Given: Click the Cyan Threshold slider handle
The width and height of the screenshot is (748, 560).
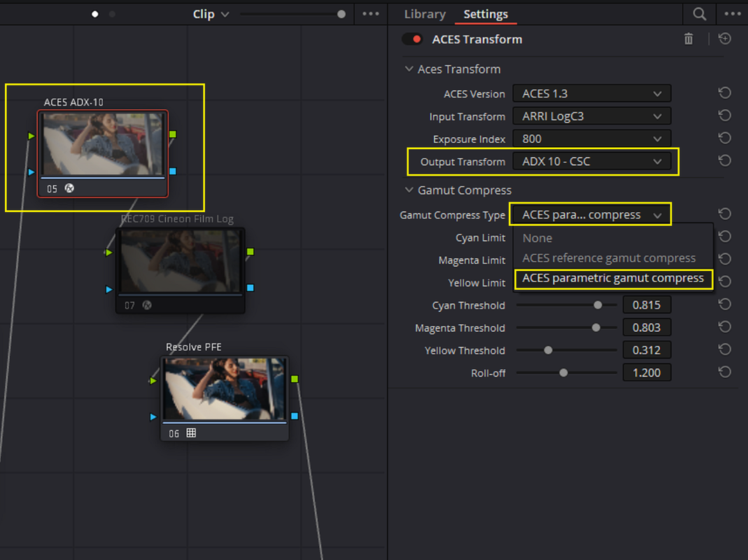Looking at the screenshot, I should tap(598, 305).
